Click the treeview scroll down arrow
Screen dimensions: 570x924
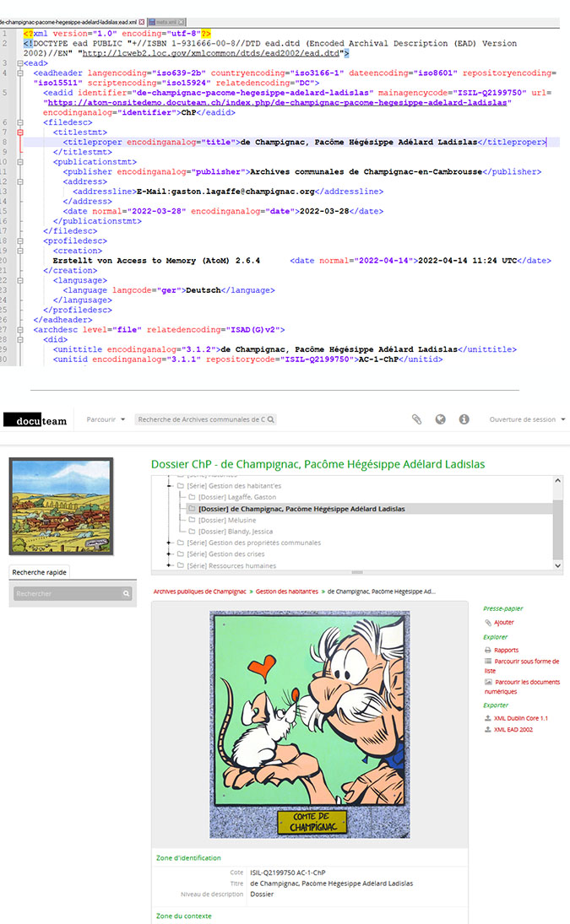[557, 565]
